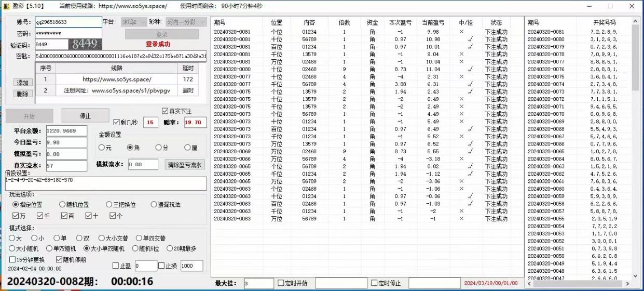Click the 期号 column header in bet table
644x291 pixels.
[x=220, y=23]
